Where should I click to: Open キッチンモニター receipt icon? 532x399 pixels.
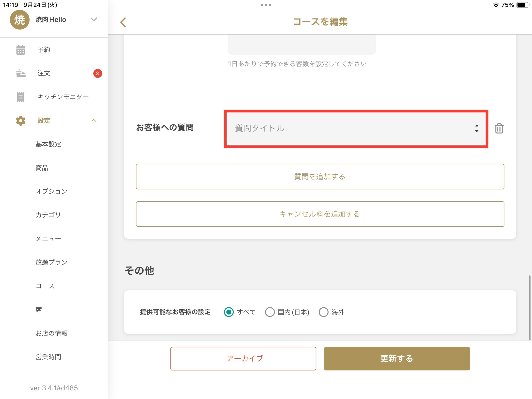point(21,97)
